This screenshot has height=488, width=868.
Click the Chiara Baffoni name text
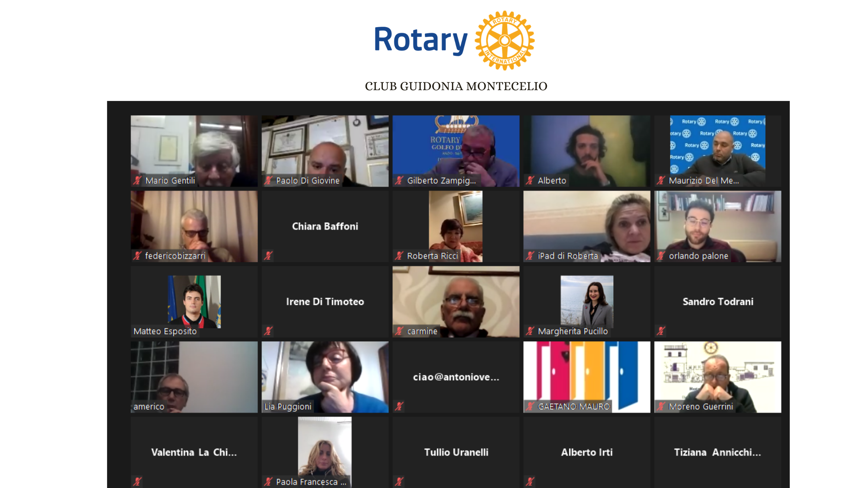pyautogui.click(x=325, y=226)
